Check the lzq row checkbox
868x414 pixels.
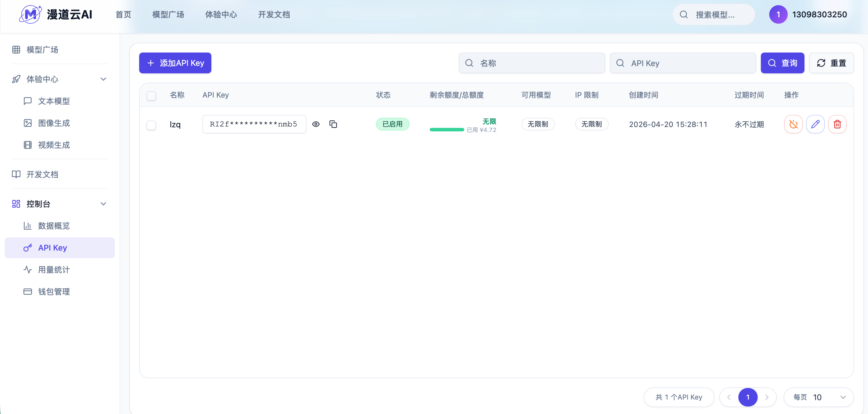pyautogui.click(x=151, y=125)
